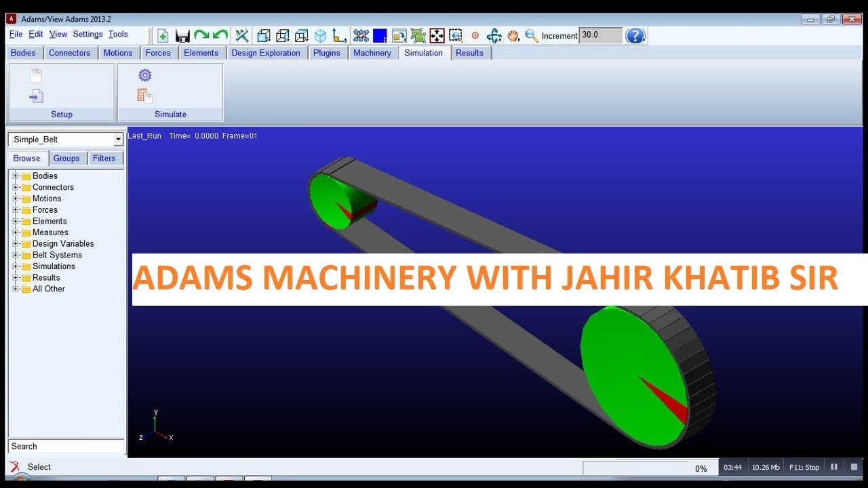Select the second wireframe box view icon
Viewport: 868px width, 488px height.
[283, 36]
